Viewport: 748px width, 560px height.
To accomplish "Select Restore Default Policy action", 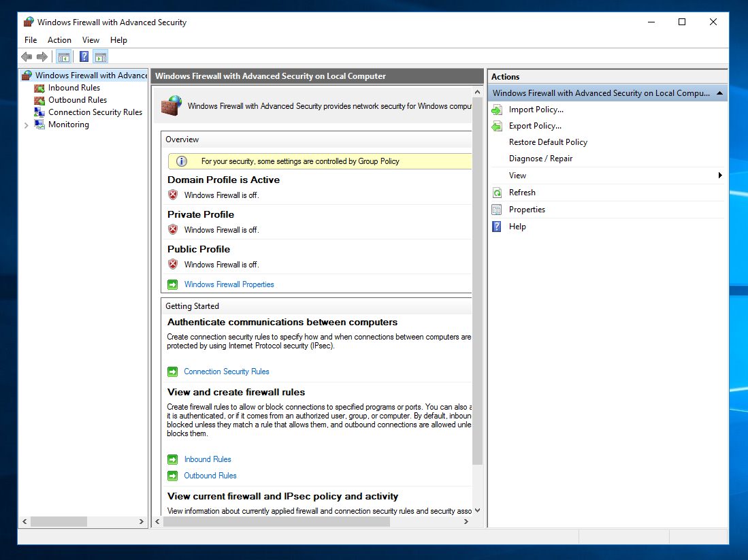I will [x=548, y=142].
